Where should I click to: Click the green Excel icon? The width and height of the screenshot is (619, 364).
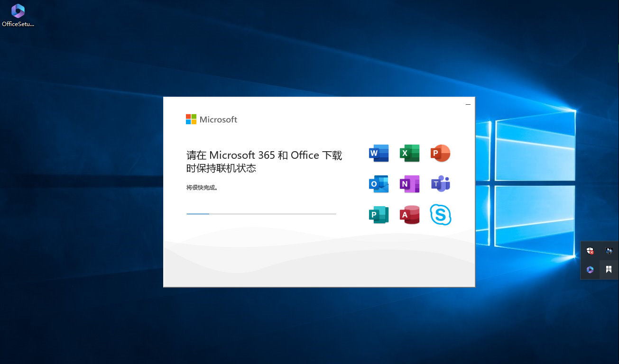coord(409,153)
